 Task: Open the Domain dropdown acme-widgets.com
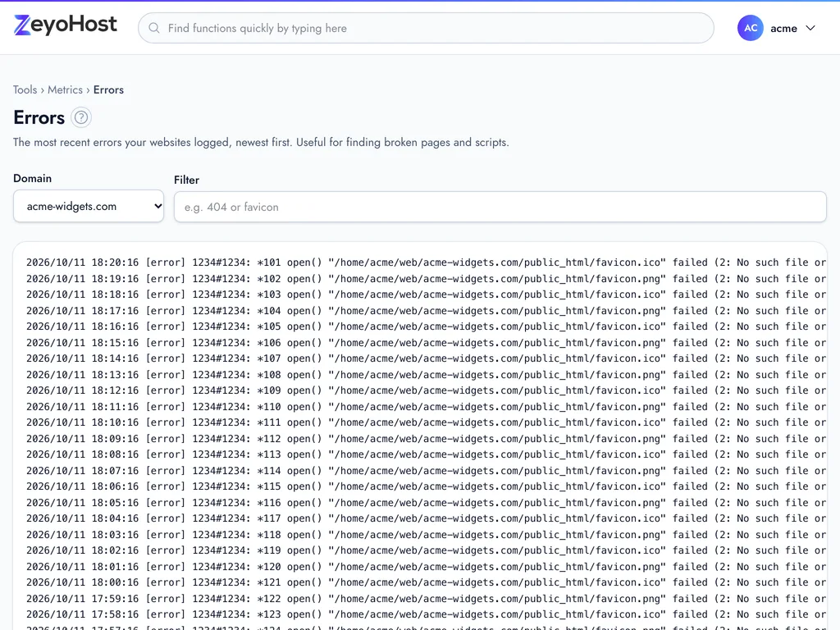[x=89, y=206]
